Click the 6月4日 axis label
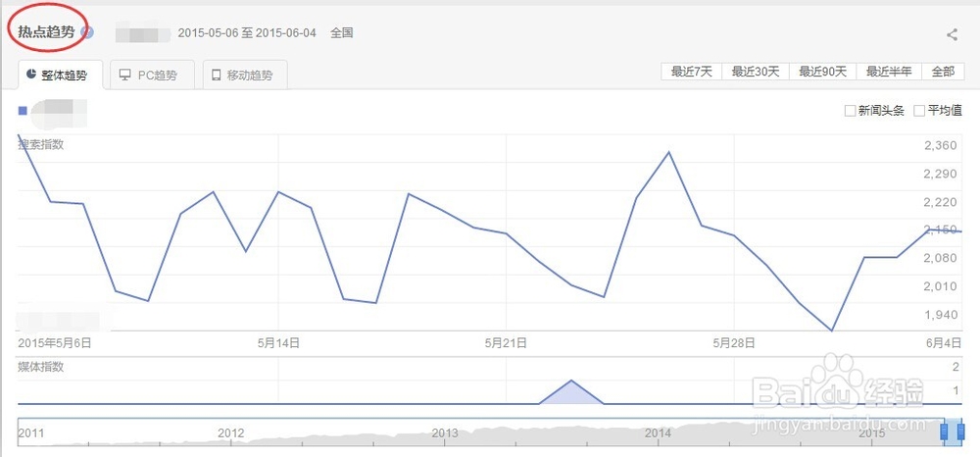The image size is (980, 457). tap(945, 342)
